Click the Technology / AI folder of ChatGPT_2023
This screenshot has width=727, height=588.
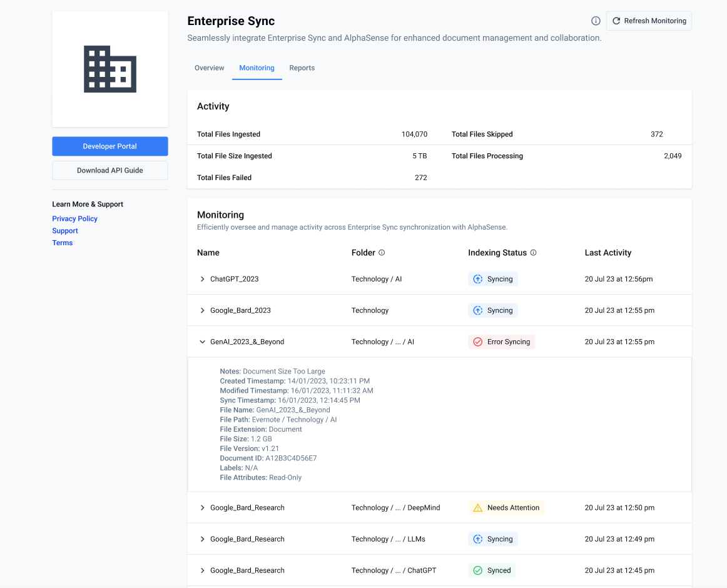(377, 279)
